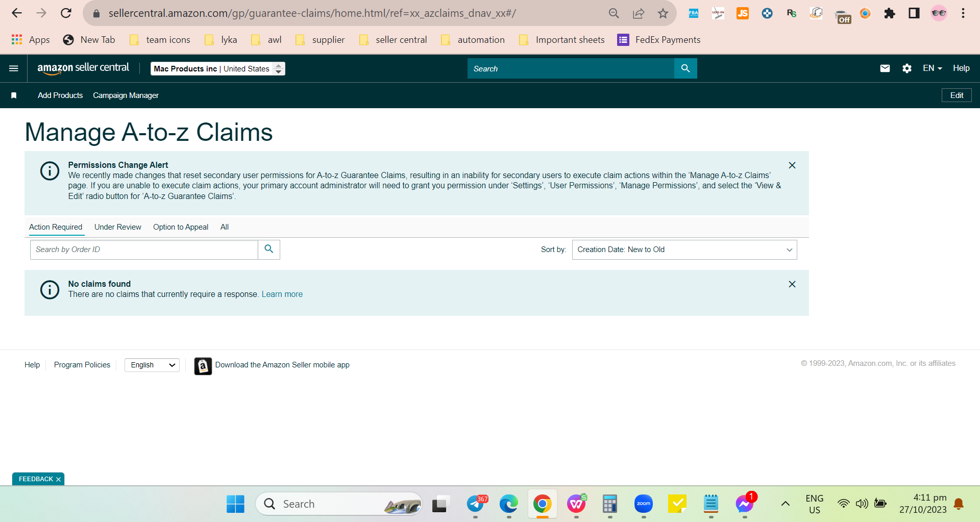Click the amazon seller central logo
This screenshot has width=980, height=522.
(x=83, y=68)
